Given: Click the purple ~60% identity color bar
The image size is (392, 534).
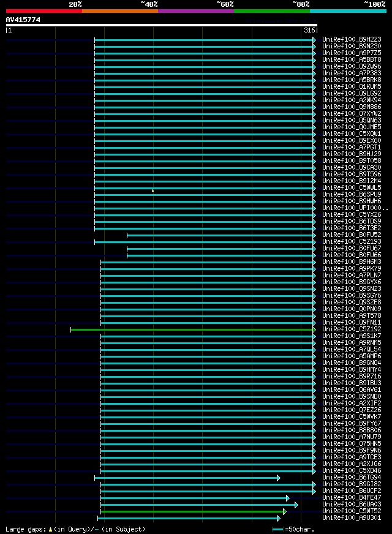Looking at the screenshot, I should click(196, 11).
